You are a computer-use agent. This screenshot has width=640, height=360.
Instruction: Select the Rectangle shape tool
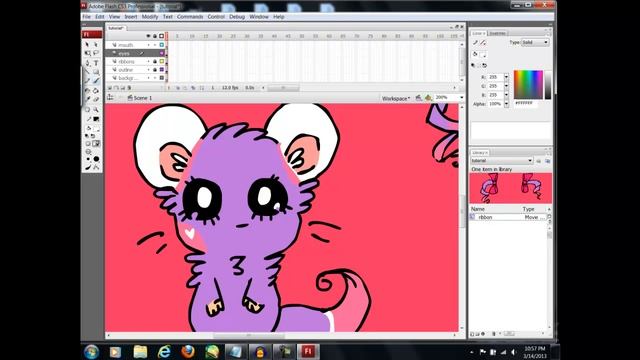96,72
